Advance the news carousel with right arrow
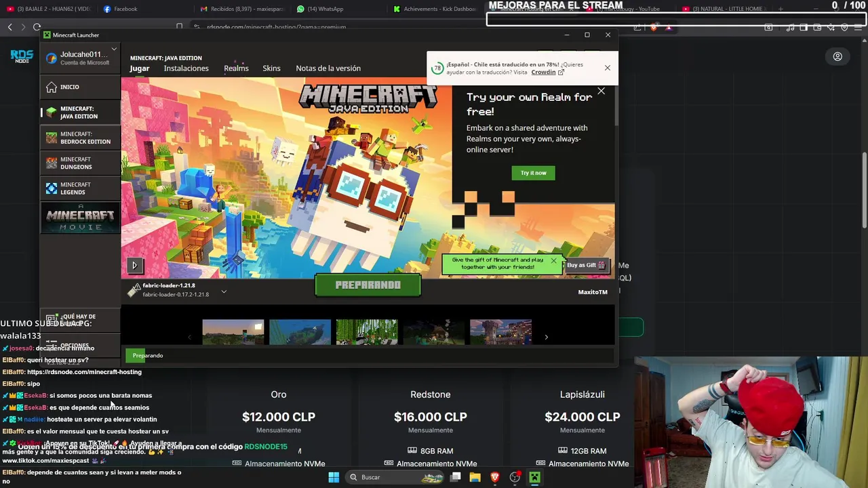Image resolution: width=868 pixels, height=488 pixels. [x=546, y=337]
